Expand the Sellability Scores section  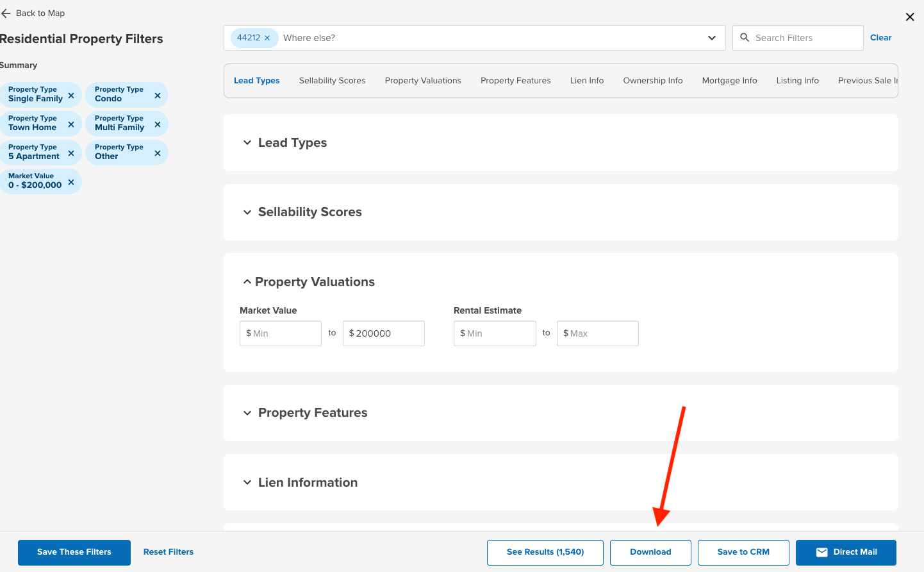click(247, 212)
